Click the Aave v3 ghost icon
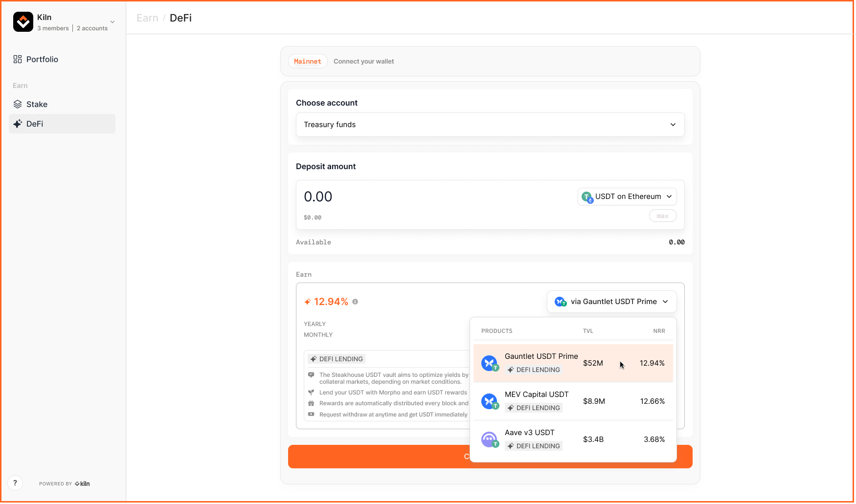This screenshot has width=856, height=504. [x=490, y=439]
